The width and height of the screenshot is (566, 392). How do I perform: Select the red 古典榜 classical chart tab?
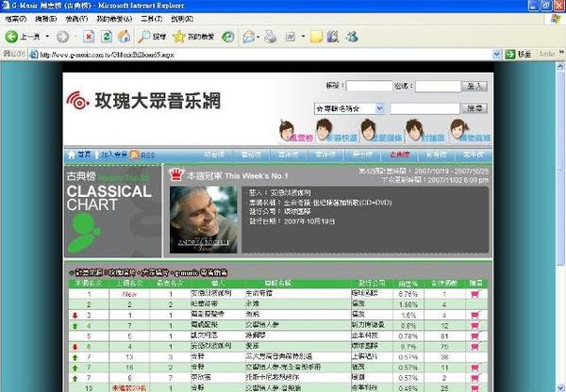click(399, 155)
